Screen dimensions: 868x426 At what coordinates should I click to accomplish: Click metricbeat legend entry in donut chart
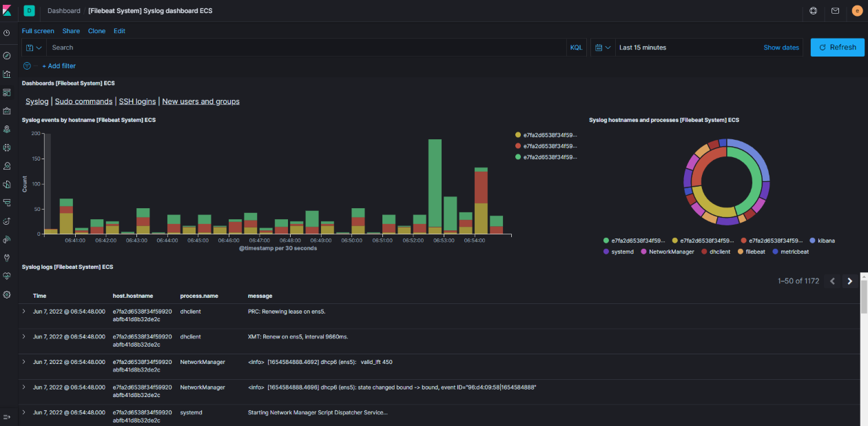coord(790,252)
